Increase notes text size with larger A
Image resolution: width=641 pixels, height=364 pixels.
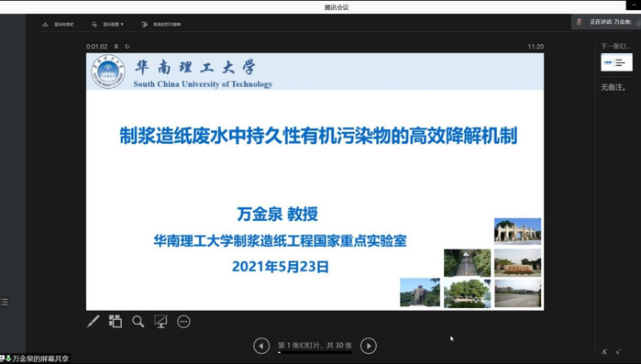[604, 352]
